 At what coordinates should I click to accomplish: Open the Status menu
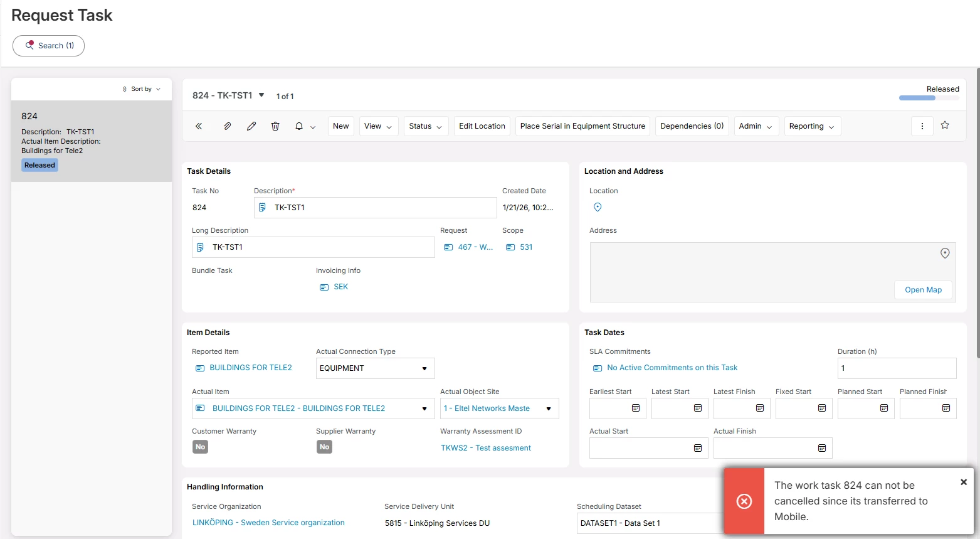[425, 126]
